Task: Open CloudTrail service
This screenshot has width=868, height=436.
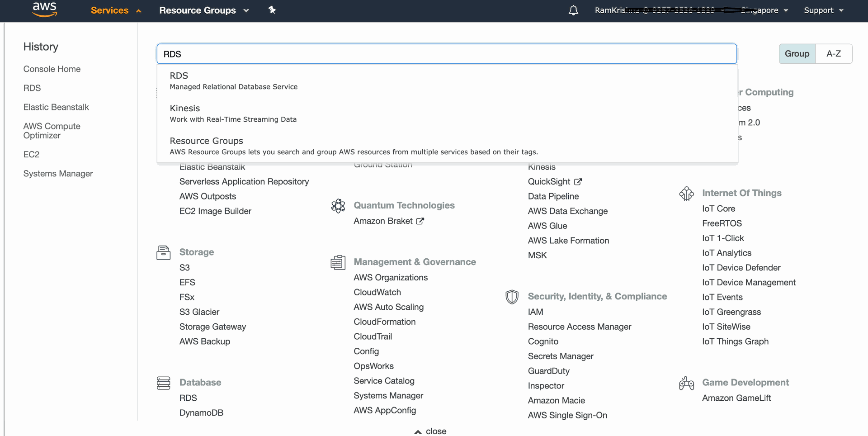Action: tap(373, 337)
